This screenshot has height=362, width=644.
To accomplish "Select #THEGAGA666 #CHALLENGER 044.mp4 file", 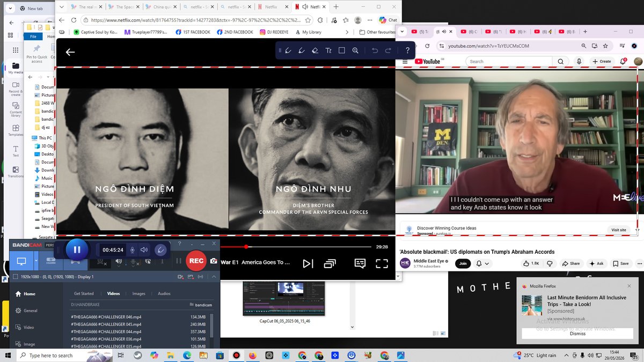I will pos(106,332).
